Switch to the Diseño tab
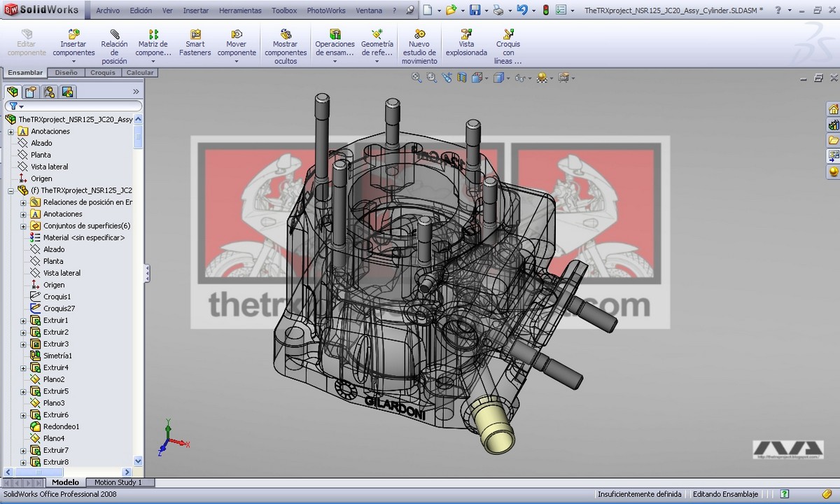This screenshot has height=504, width=840. pyautogui.click(x=66, y=73)
